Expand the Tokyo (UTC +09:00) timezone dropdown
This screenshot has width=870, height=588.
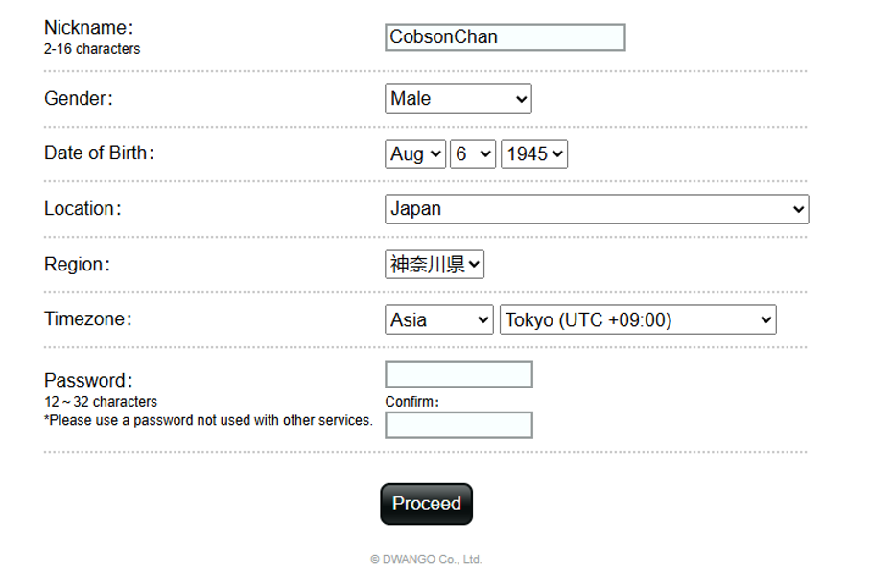point(637,320)
